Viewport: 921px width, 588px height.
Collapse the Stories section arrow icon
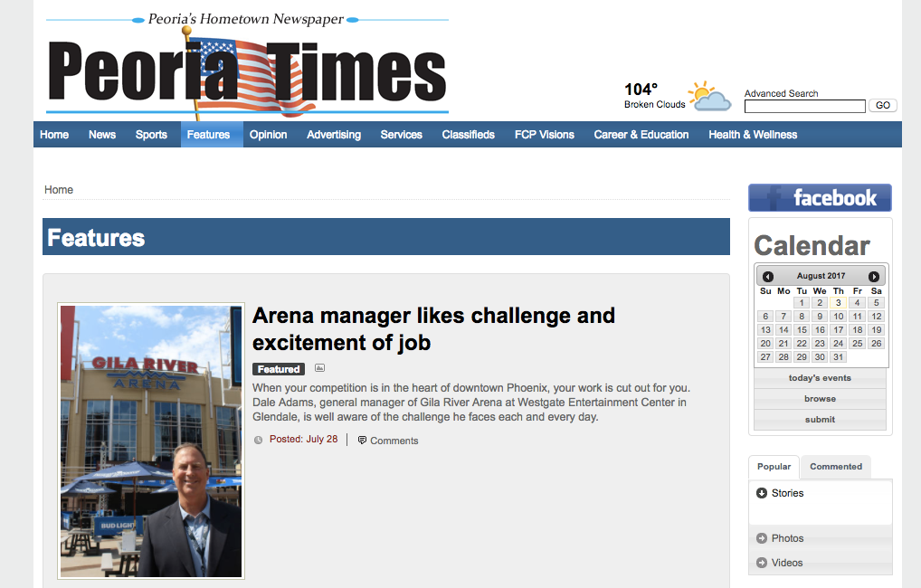762,493
